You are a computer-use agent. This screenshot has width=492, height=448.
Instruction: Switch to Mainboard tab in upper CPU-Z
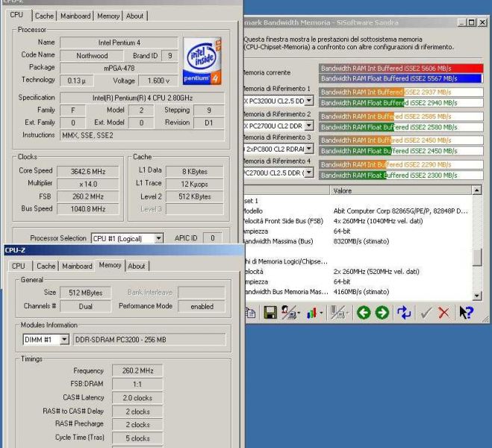pos(75,16)
